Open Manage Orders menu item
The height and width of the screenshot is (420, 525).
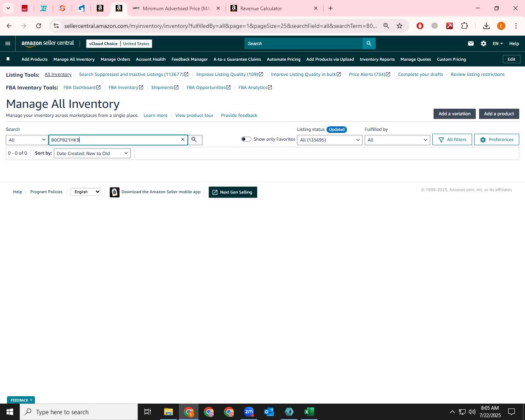pos(115,59)
